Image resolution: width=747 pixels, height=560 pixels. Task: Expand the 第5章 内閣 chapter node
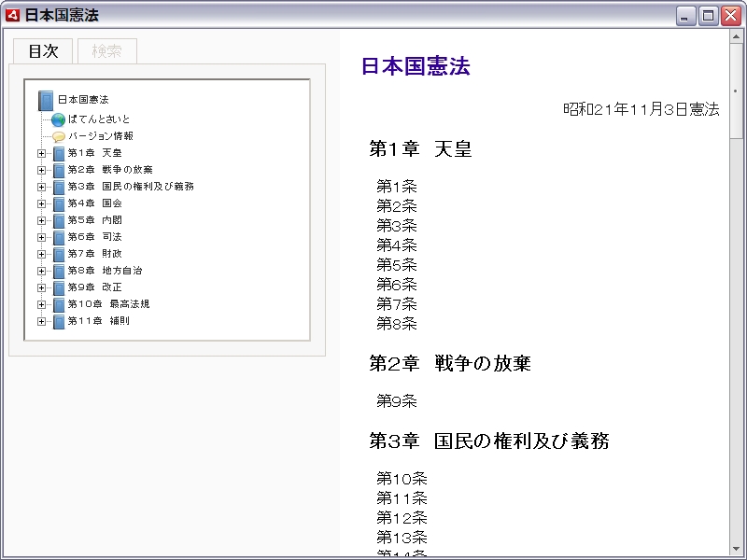click(41, 220)
